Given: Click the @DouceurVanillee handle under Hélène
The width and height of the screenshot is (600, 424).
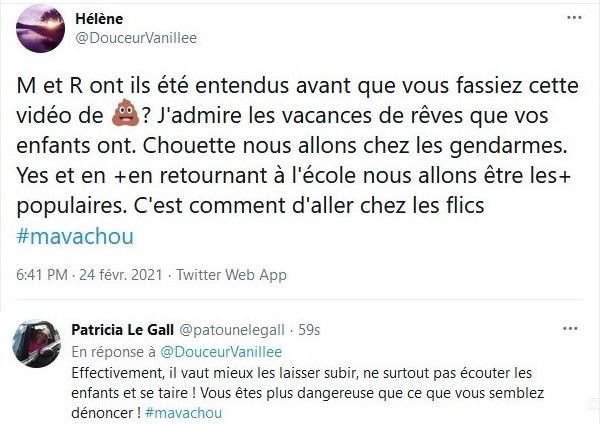Looking at the screenshot, I should [130, 40].
